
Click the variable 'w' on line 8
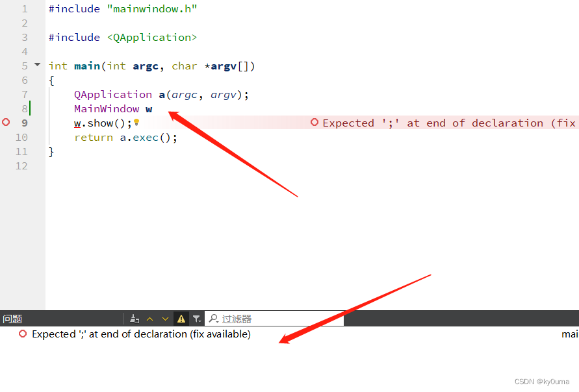coord(149,109)
